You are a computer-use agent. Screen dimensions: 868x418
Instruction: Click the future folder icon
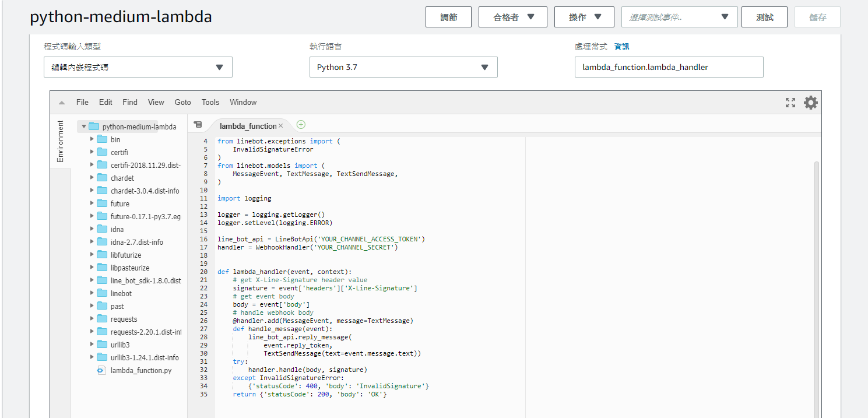[102, 203]
